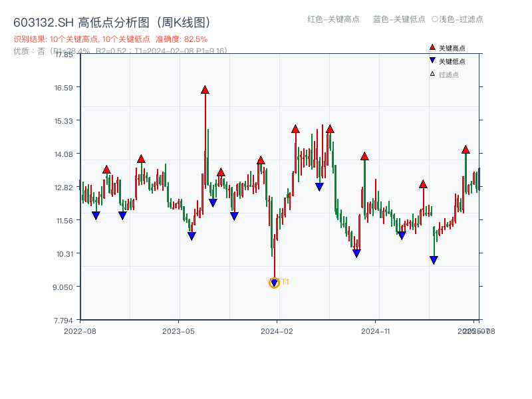Click the 关键高点 label in the legend box
This screenshot has width=532, height=399.
pos(452,48)
